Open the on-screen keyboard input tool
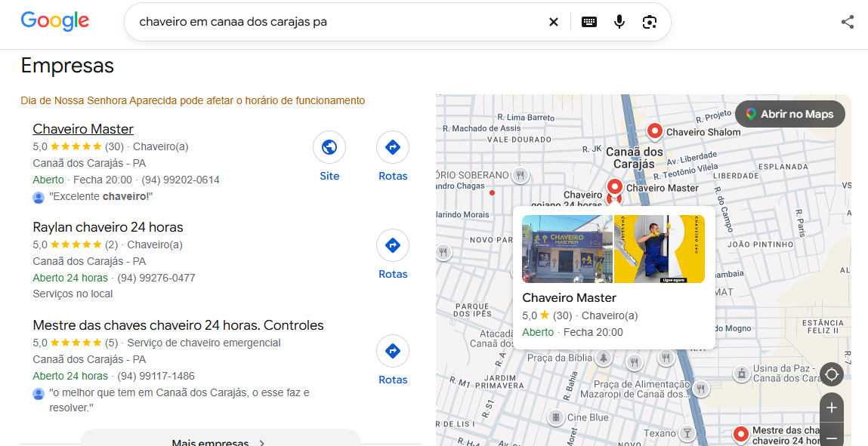This screenshot has height=446, width=868. coord(589,22)
